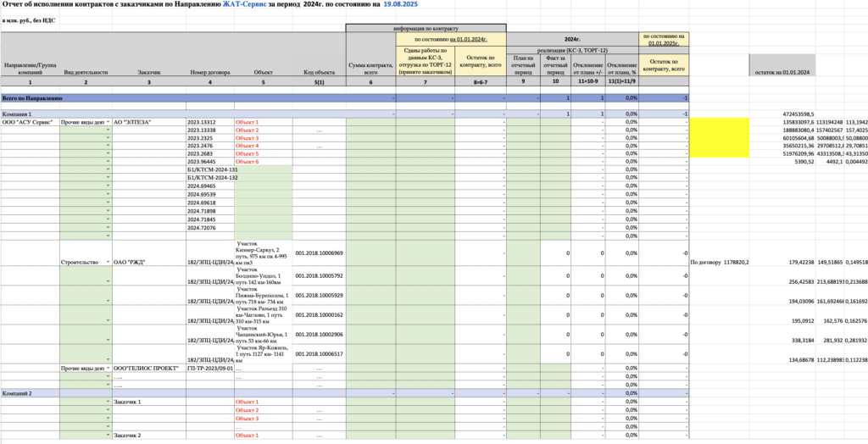Open activity dropdown in contract 2023.13338 row
Screen dimensions: 868x444
point(108,130)
